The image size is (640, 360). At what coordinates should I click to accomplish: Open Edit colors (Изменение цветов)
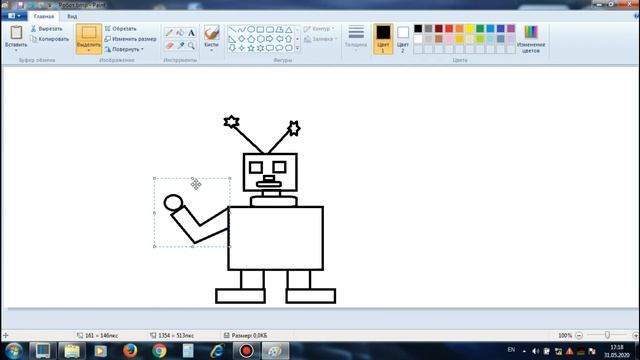[531, 38]
